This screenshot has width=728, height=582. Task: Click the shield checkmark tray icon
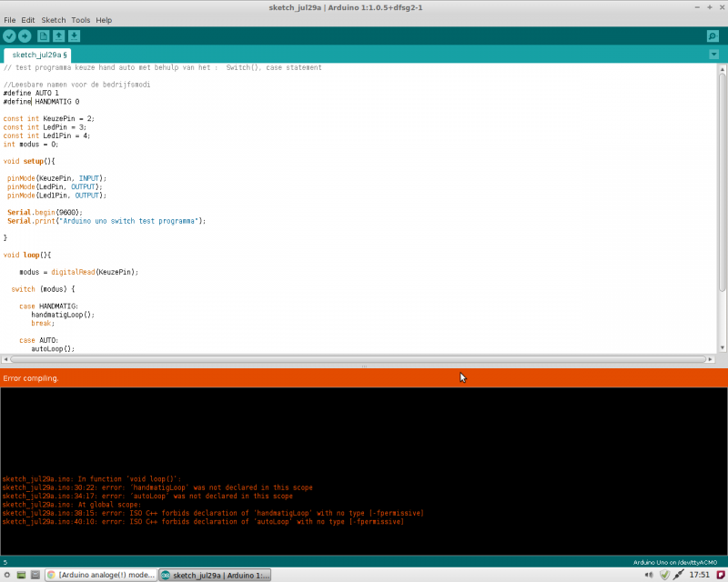(664, 575)
